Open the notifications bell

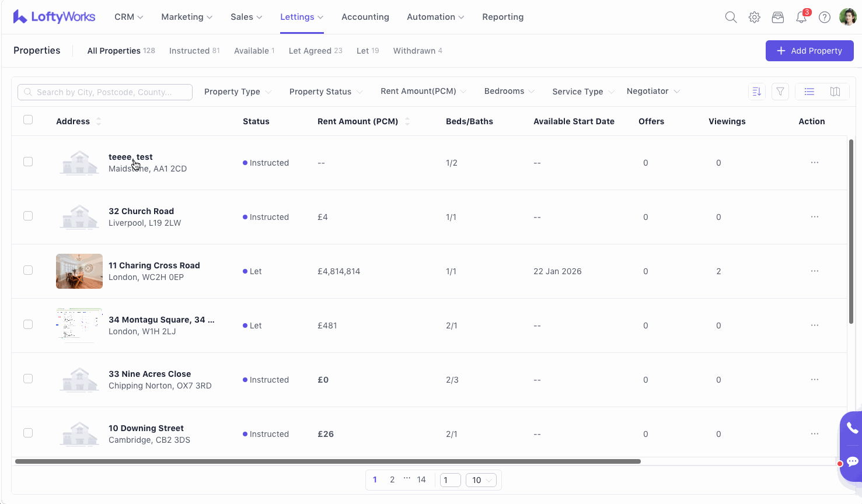tap(801, 17)
